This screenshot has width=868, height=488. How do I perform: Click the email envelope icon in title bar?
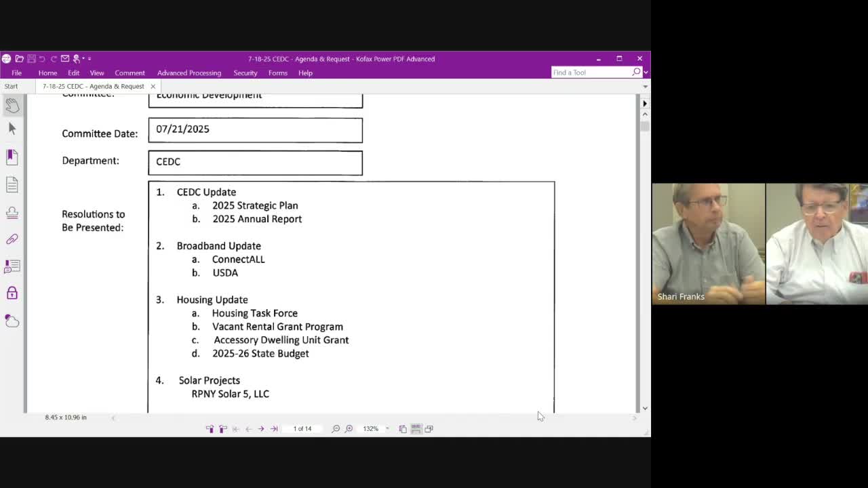point(65,59)
